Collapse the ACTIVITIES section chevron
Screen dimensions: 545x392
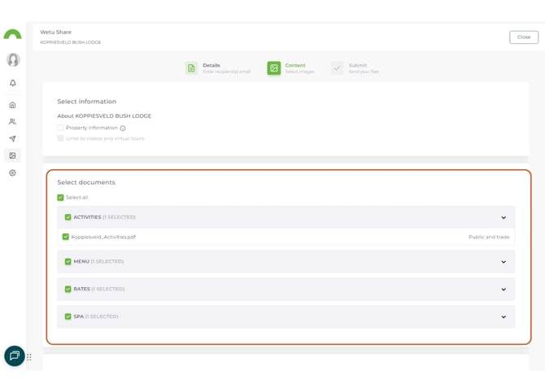[504, 218]
